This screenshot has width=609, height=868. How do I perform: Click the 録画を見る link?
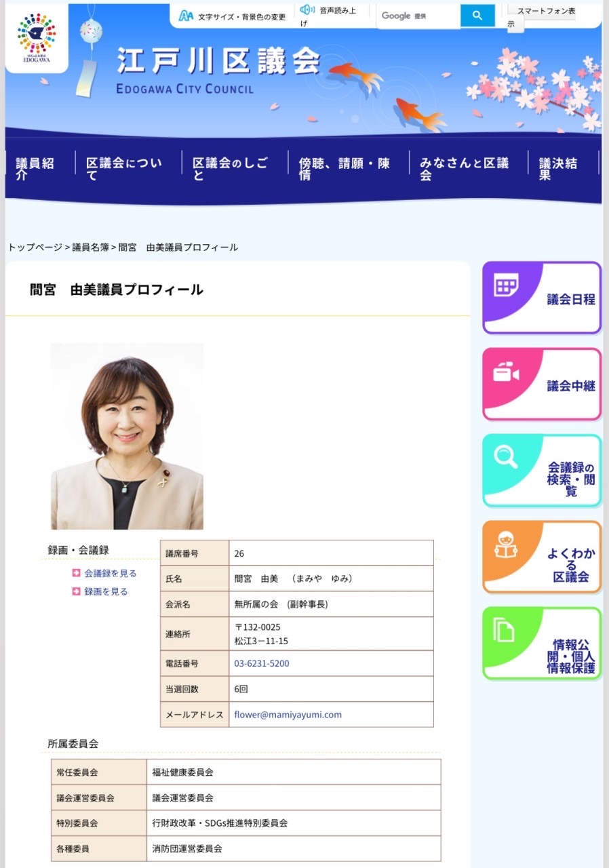click(106, 591)
